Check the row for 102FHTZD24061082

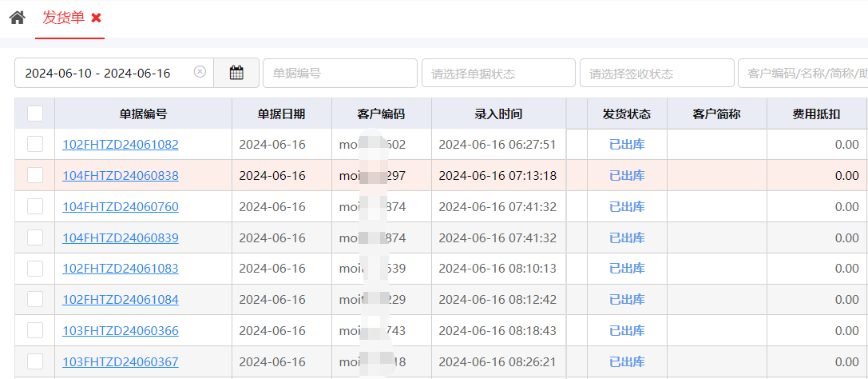tap(35, 144)
